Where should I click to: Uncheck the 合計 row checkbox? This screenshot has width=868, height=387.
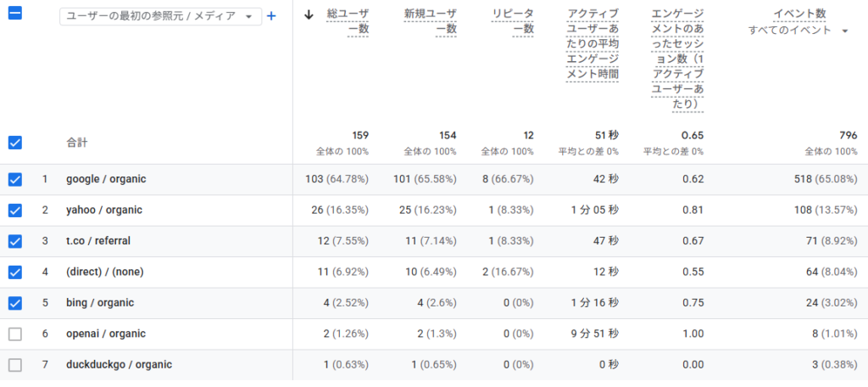pyautogui.click(x=15, y=143)
